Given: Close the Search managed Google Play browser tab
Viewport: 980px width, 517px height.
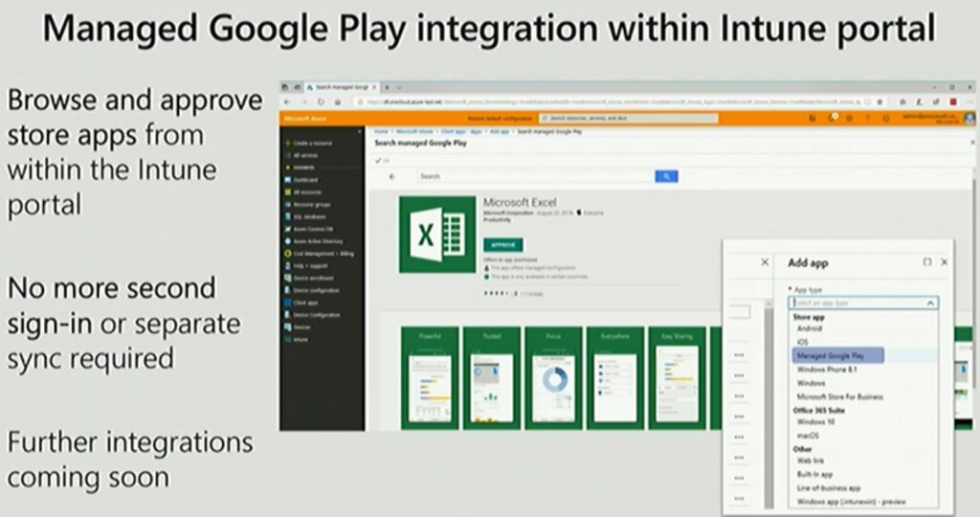Looking at the screenshot, I should coord(374,87).
